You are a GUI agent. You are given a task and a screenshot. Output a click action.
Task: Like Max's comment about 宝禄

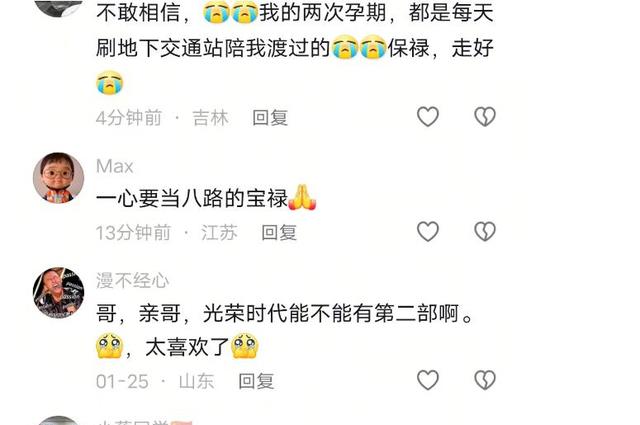point(428,231)
